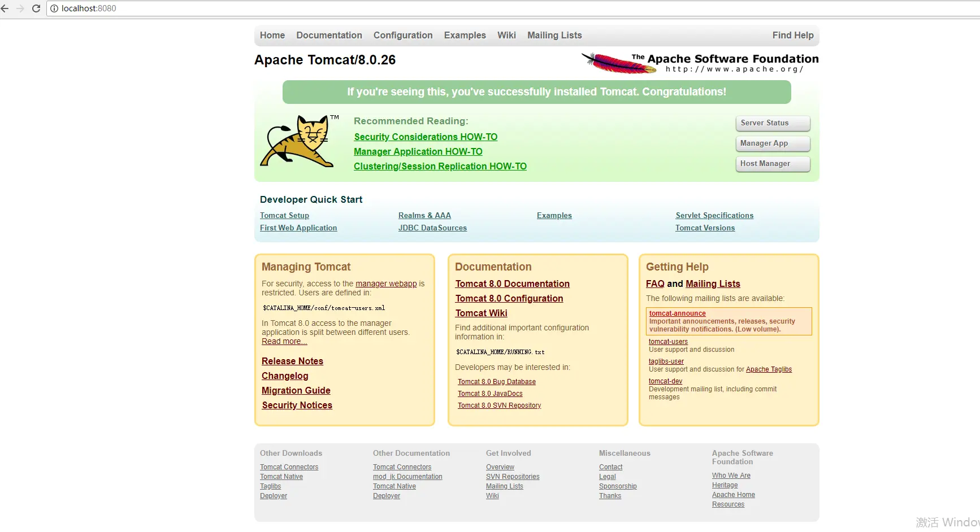Screen dimensions: 980x532
Task: Select Mailing Lists in the top navigation
Action: [554, 35]
